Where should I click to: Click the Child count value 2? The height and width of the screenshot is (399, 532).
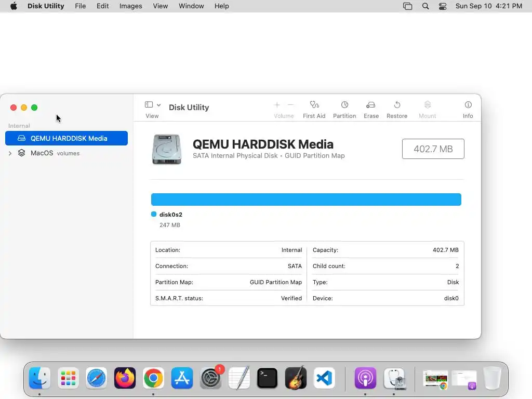[457, 267]
